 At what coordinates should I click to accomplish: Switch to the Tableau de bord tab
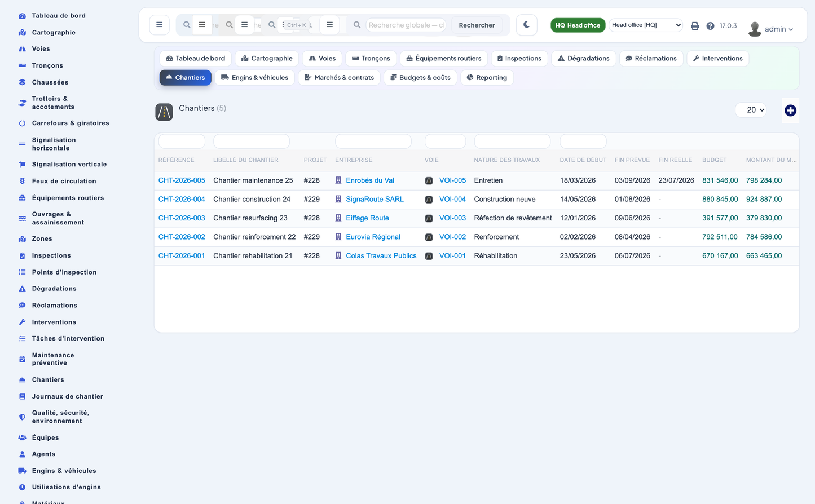pyautogui.click(x=196, y=59)
